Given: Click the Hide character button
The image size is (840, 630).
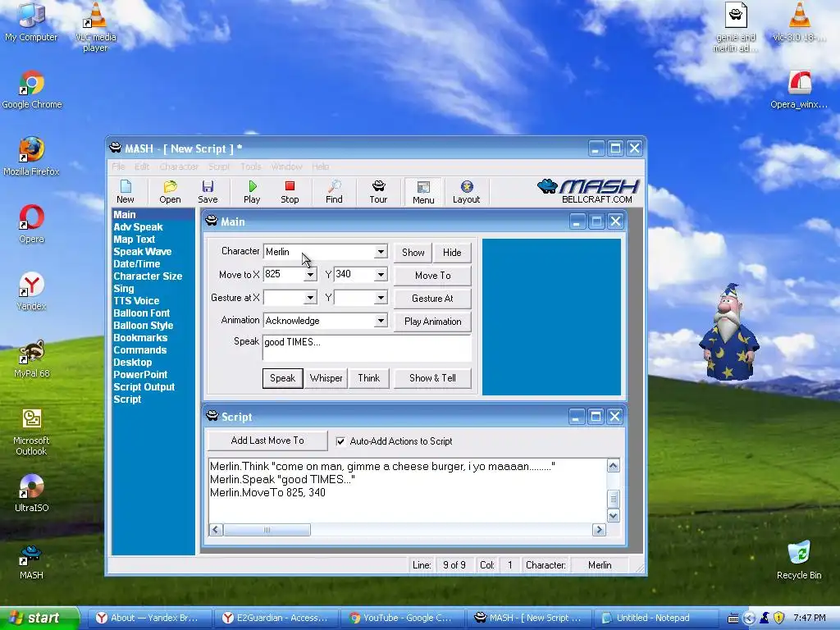Looking at the screenshot, I should [452, 253].
